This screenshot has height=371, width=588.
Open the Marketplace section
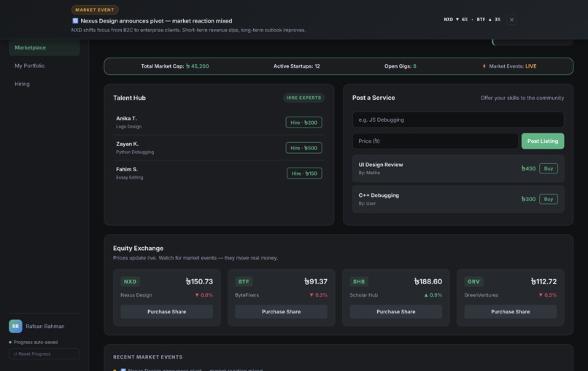pyautogui.click(x=45, y=47)
